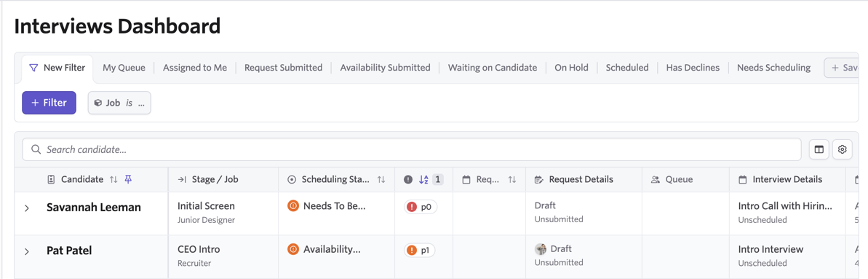Click the Request Details header icon
This screenshot has height=279, width=868.
pos(538,179)
